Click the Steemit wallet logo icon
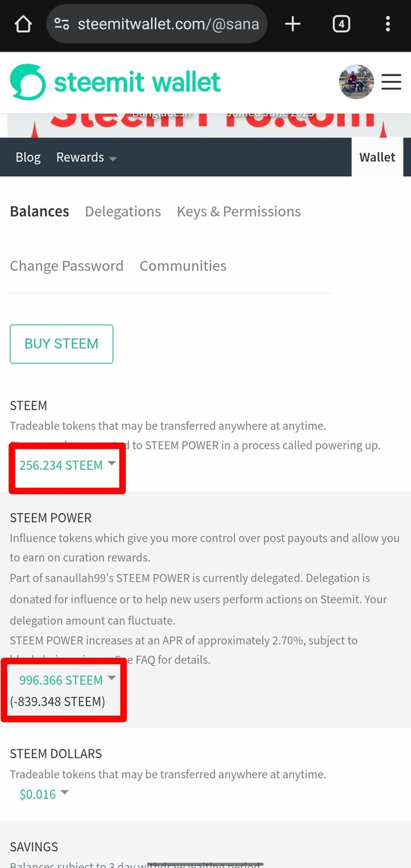The height and width of the screenshot is (868, 411). tap(28, 82)
